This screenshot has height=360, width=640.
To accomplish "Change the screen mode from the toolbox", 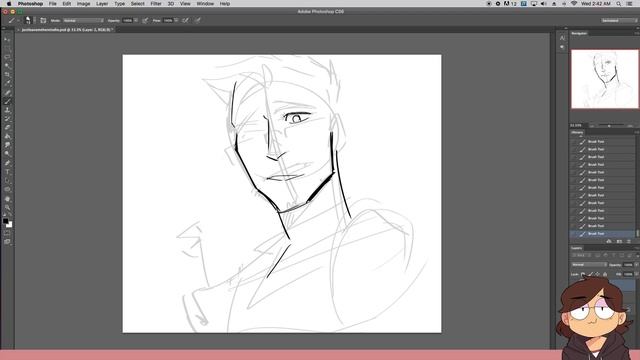I will (7, 242).
